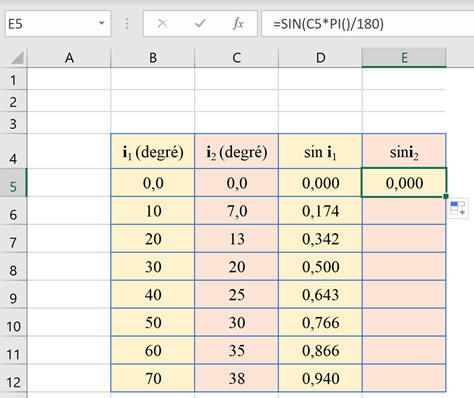The image size is (474, 398).
Task: Select row 4 header
Action: click(13, 151)
